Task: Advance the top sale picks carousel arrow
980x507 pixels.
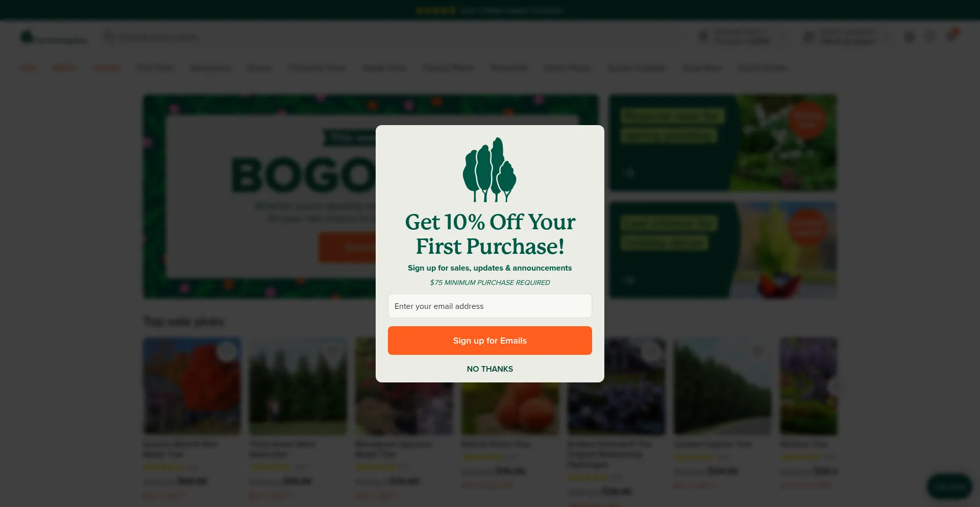Action: click(x=836, y=387)
